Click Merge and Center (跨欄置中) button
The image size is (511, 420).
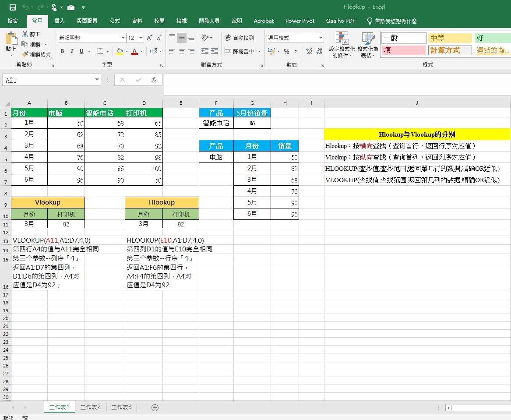[x=240, y=51]
